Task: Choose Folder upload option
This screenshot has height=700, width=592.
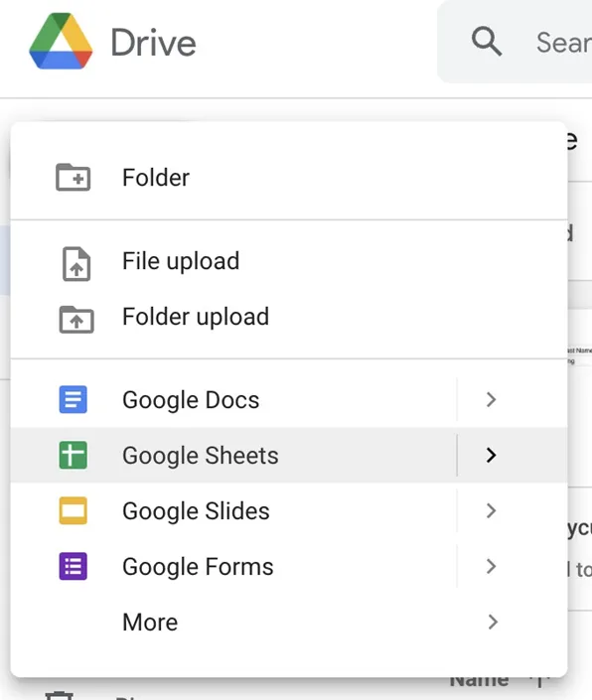Action: (289, 317)
